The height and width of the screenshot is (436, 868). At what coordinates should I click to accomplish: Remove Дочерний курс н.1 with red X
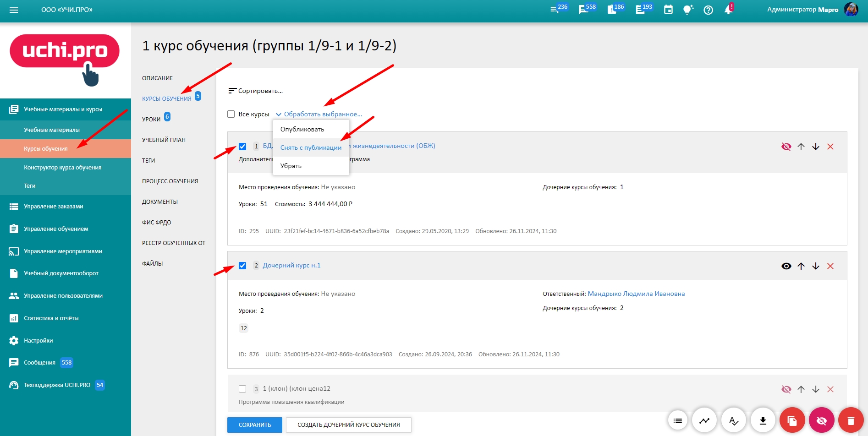[830, 266]
